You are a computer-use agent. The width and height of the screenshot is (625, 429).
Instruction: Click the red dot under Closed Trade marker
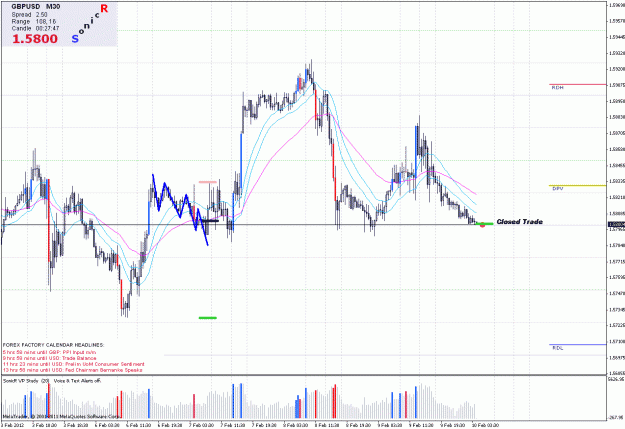482,226
